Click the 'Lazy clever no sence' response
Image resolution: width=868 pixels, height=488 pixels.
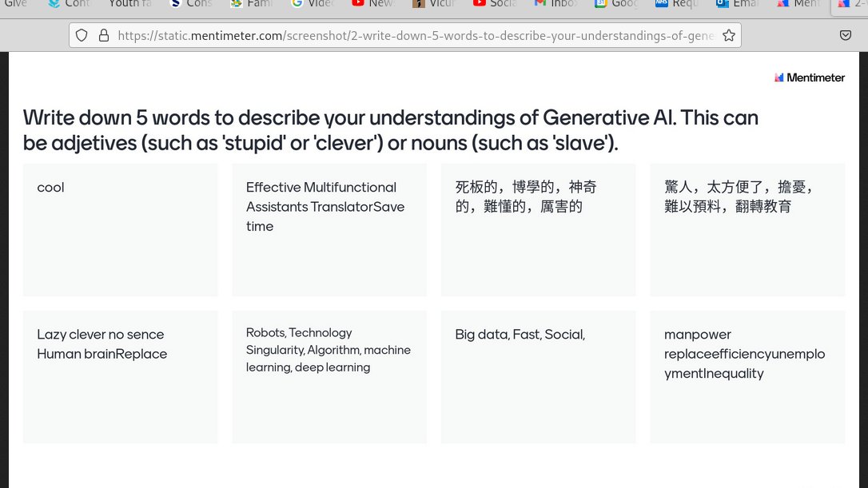coord(120,377)
